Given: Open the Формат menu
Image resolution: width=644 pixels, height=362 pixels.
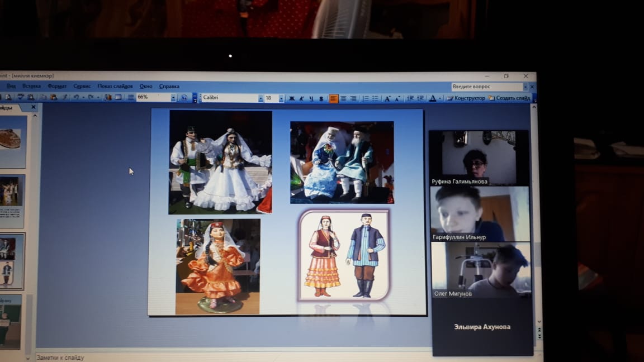Looking at the screenshot, I should [x=57, y=86].
